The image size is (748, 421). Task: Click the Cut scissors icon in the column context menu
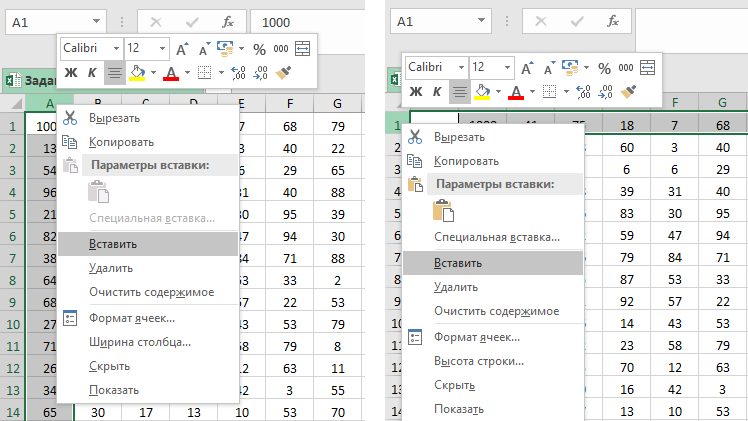point(70,118)
